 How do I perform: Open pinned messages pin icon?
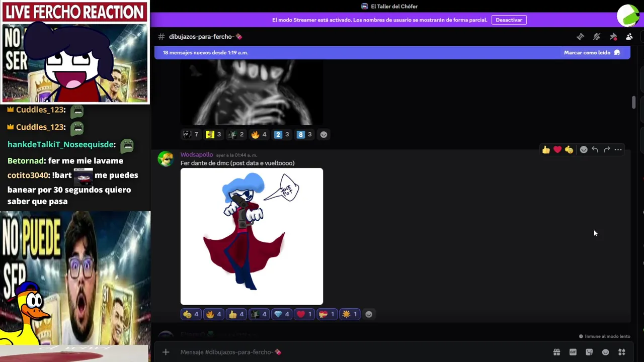pyautogui.click(x=613, y=37)
